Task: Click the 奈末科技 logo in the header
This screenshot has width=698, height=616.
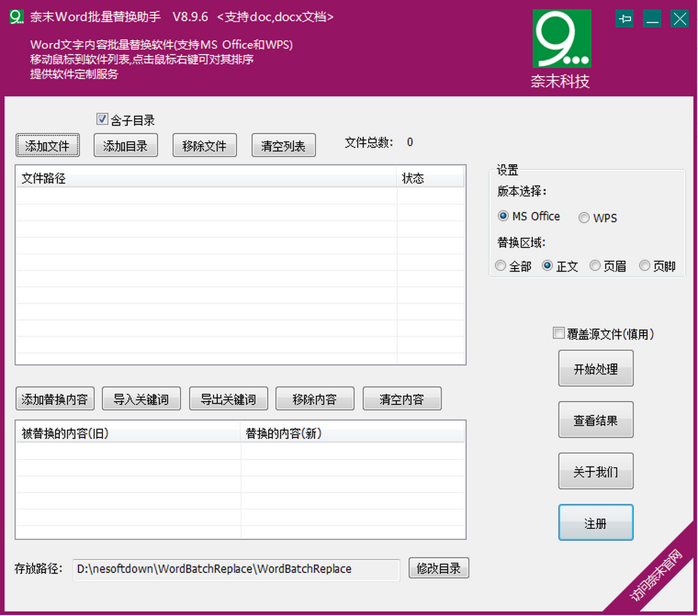Action: [560, 81]
